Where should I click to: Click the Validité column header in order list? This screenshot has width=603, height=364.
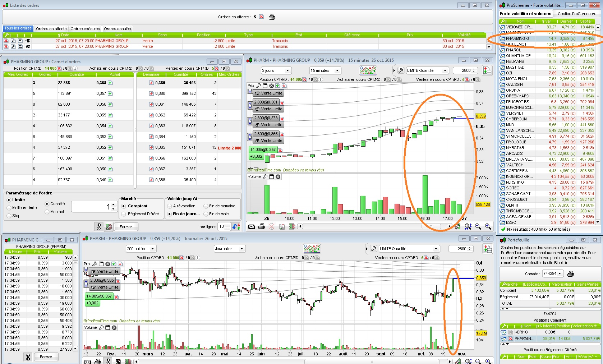[x=464, y=35]
